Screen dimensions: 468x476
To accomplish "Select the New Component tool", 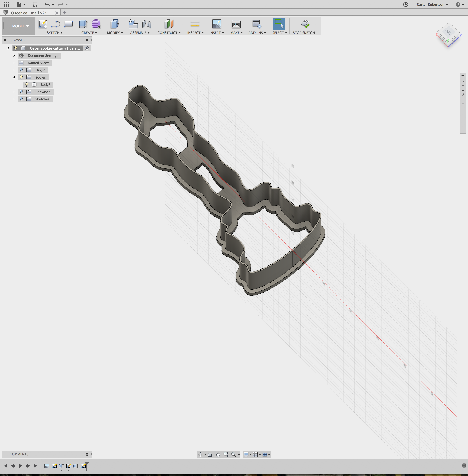I will coord(133,24).
